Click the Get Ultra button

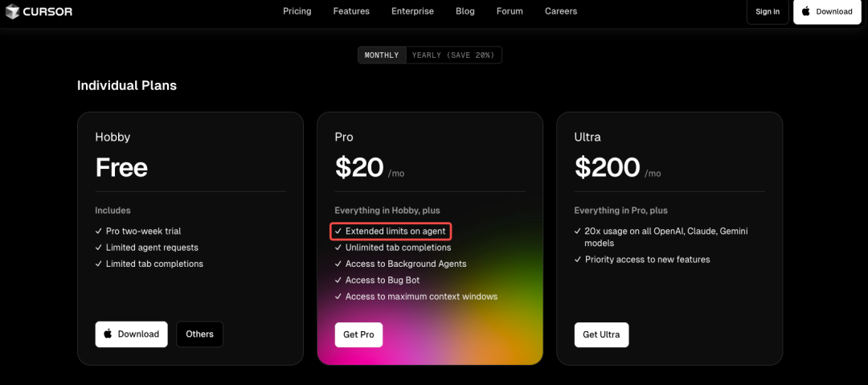601,334
